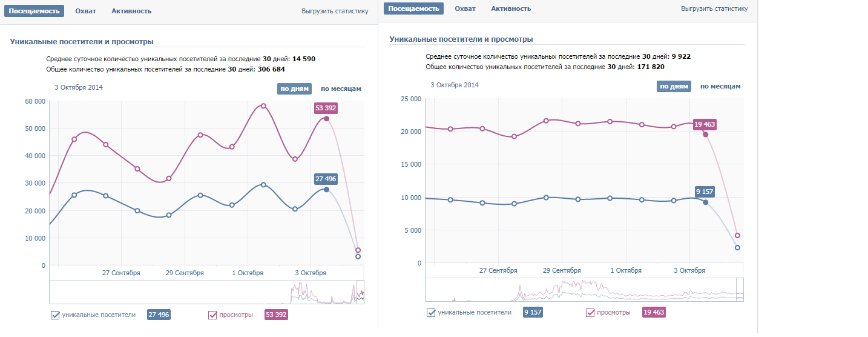Screen dimensions: 868x337
Task: Click the 27 496 visitors data point
Action: click(326, 190)
